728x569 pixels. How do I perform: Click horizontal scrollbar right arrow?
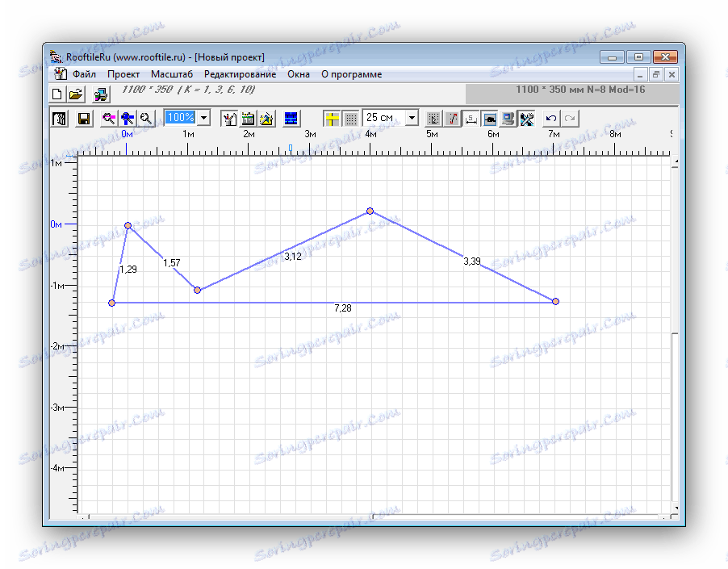[664, 517]
